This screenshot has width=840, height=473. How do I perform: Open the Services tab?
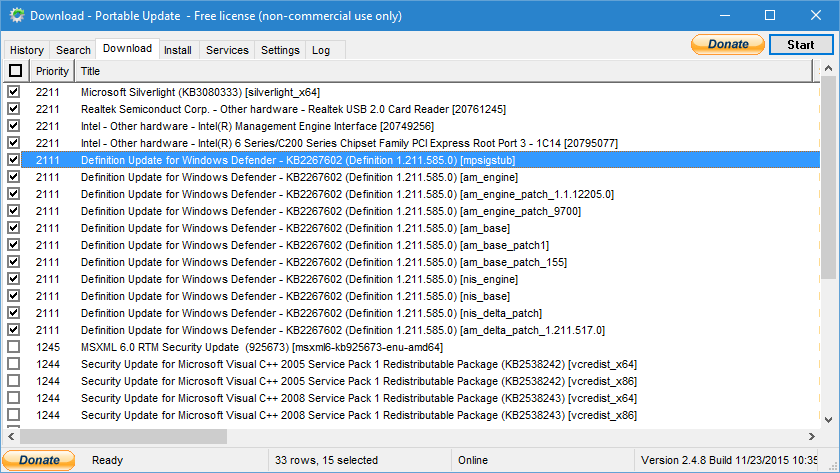[227, 50]
